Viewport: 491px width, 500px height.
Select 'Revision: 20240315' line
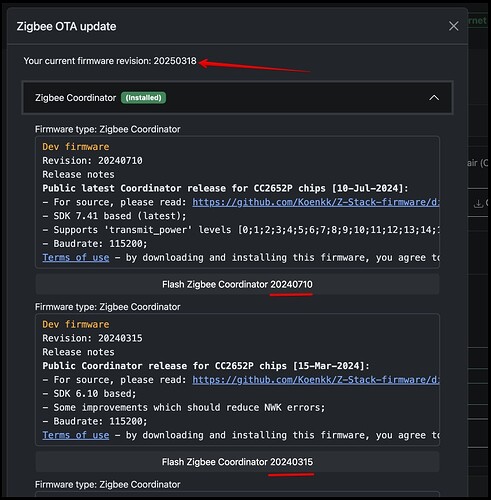click(x=92, y=338)
